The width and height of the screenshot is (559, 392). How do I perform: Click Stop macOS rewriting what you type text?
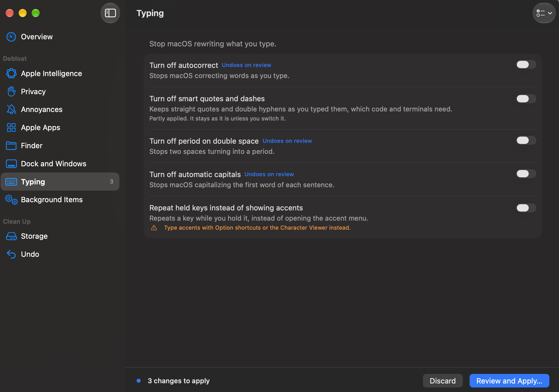click(213, 44)
